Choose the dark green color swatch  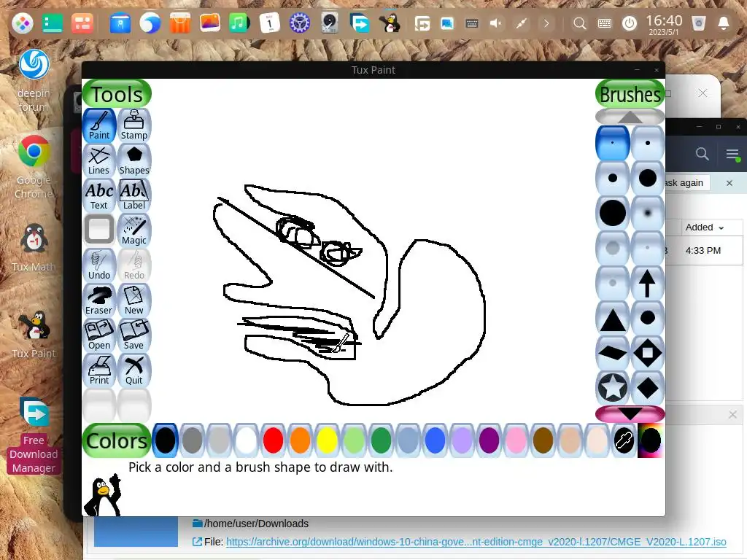(x=381, y=440)
